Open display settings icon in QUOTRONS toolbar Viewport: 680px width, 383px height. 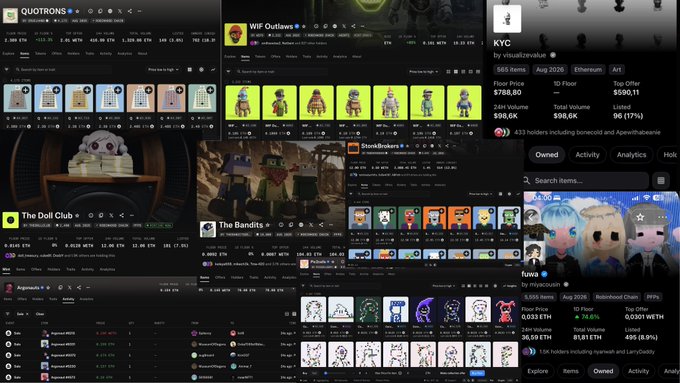(x=201, y=69)
